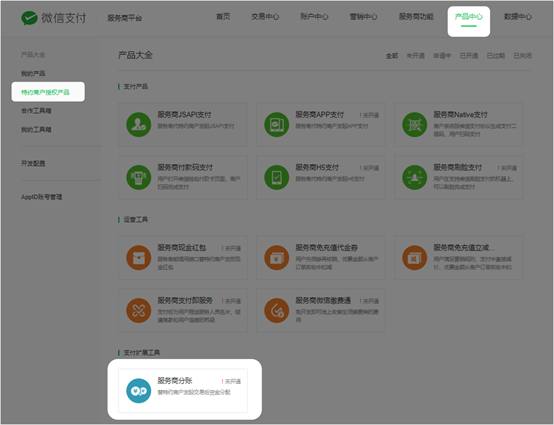Filter products by 已开通
Screen dimensions: 554x425
469,56
